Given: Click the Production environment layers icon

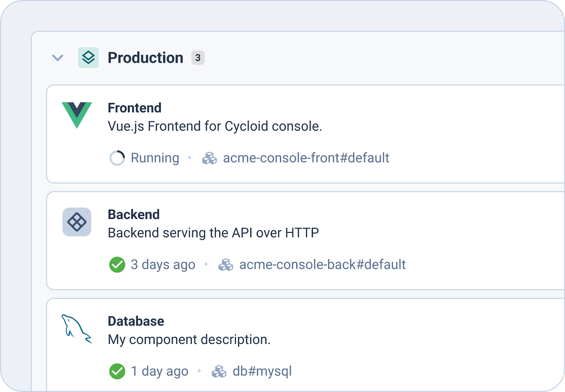Looking at the screenshot, I should tap(88, 58).
